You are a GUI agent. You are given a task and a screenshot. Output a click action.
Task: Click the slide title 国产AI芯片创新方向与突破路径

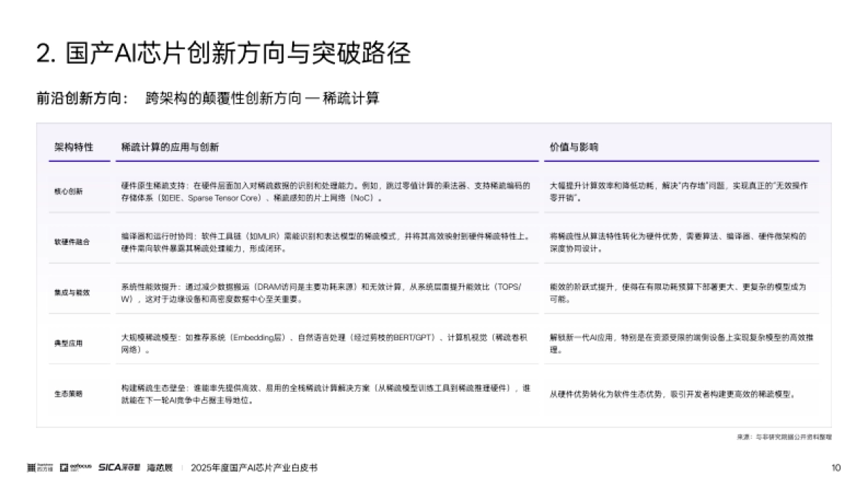pyautogui.click(x=225, y=51)
